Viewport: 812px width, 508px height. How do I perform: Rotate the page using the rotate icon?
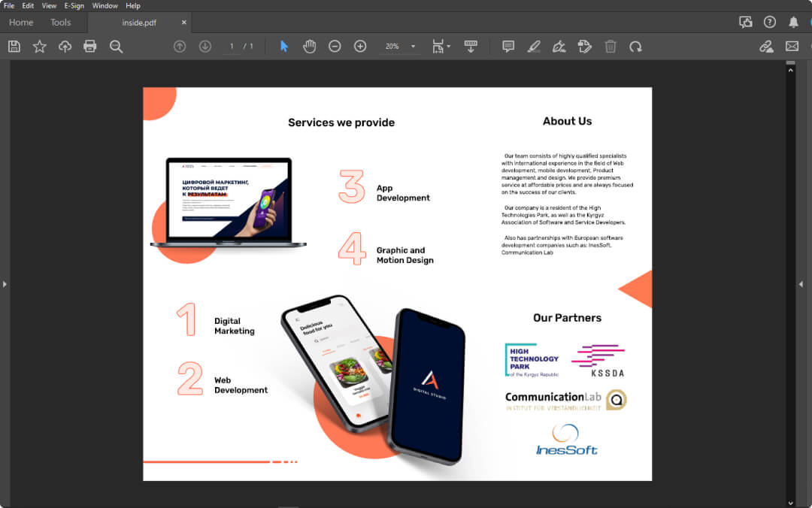635,47
